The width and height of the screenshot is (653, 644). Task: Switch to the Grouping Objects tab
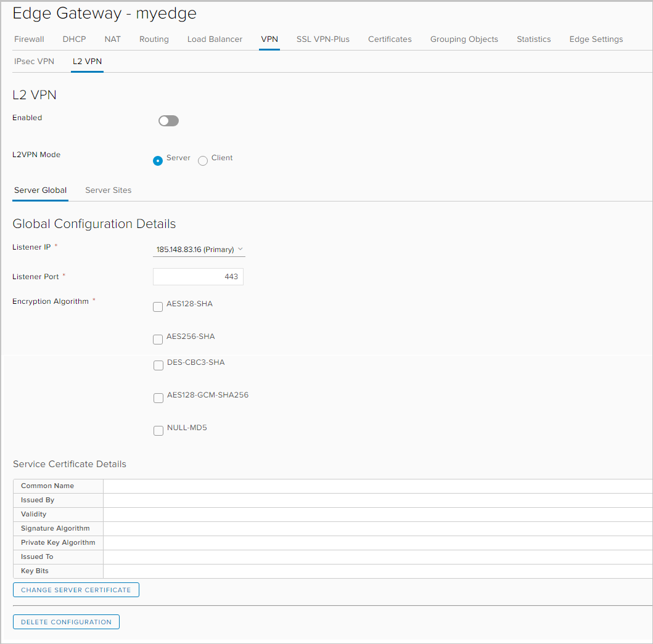point(464,39)
